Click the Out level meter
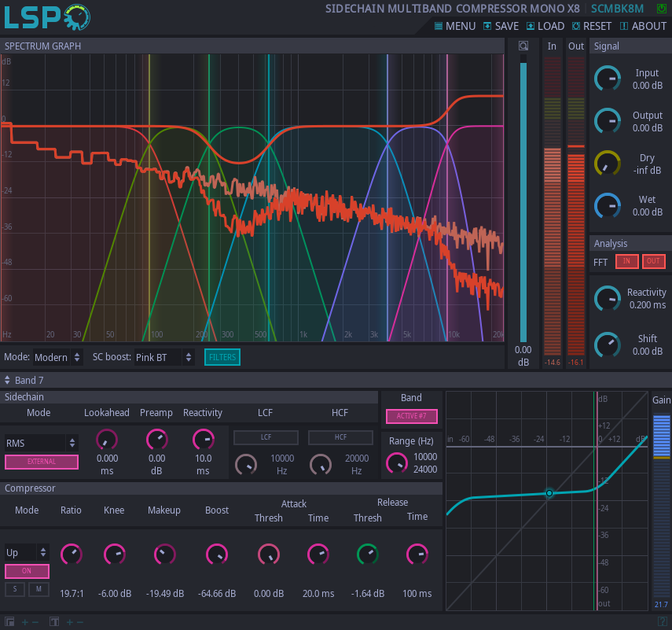Image resolution: width=672 pixels, height=630 pixels. click(576, 206)
